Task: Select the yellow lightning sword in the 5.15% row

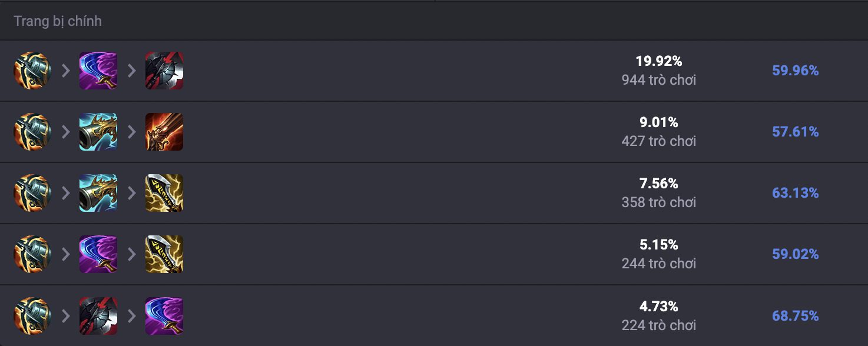Action: click(164, 254)
